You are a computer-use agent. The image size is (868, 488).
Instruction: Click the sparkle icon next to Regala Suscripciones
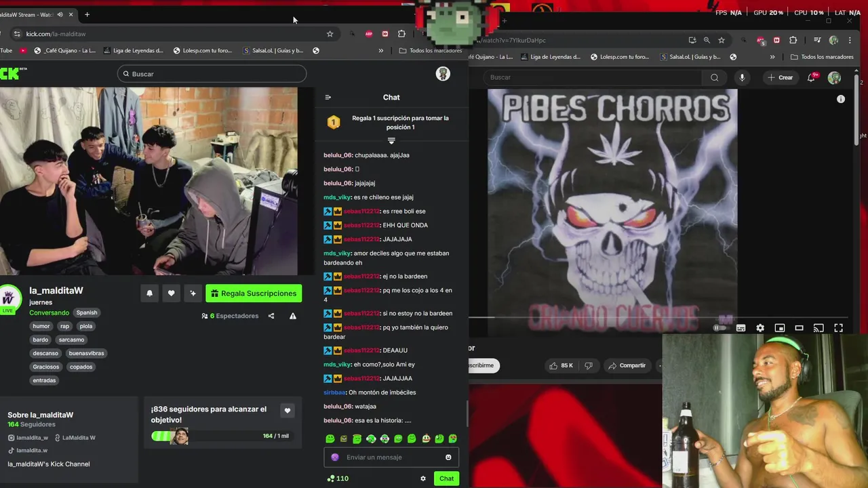pyautogui.click(x=193, y=293)
